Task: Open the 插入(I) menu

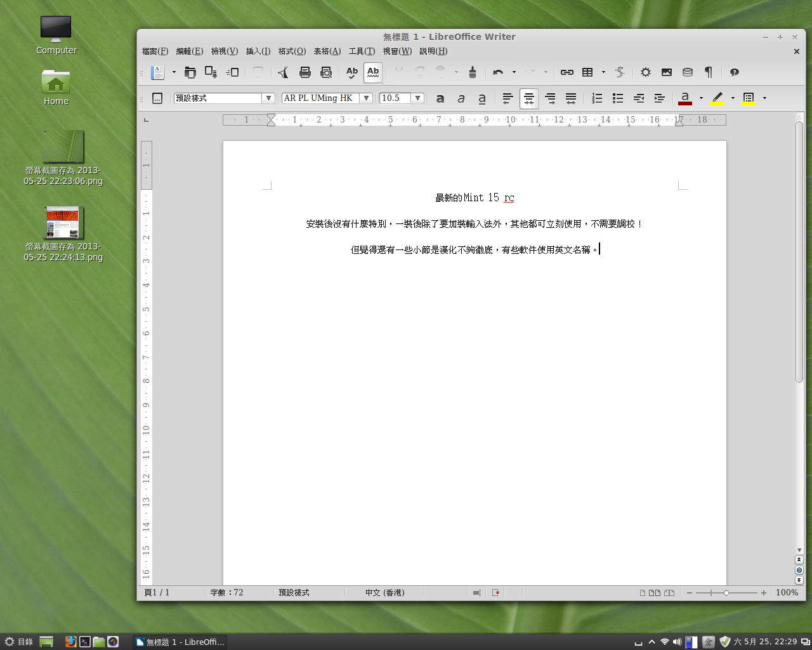Action: click(258, 51)
